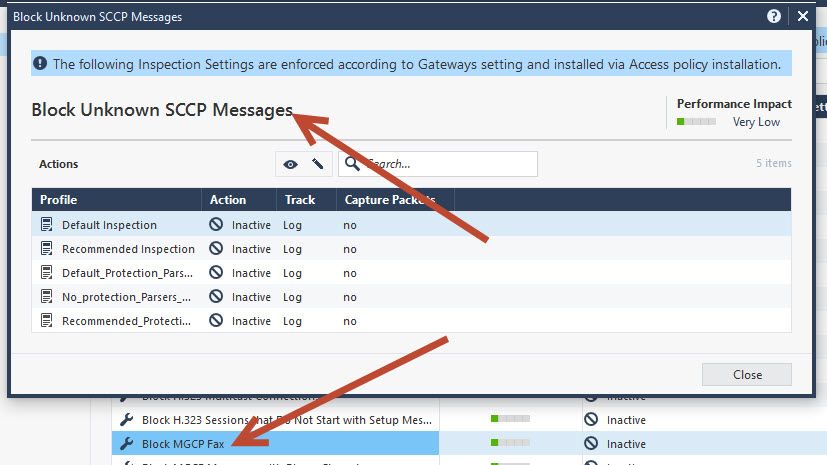Select the Block MGCP Fax wrench icon
Viewport: 827px width, 465px height.
(127, 443)
